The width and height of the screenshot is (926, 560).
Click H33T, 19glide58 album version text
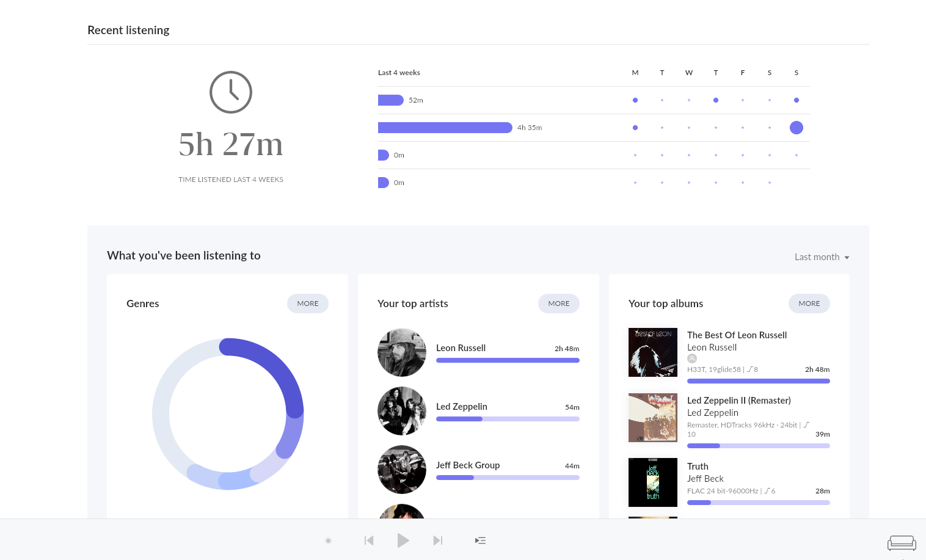pyautogui.click(x=723, y=369)
